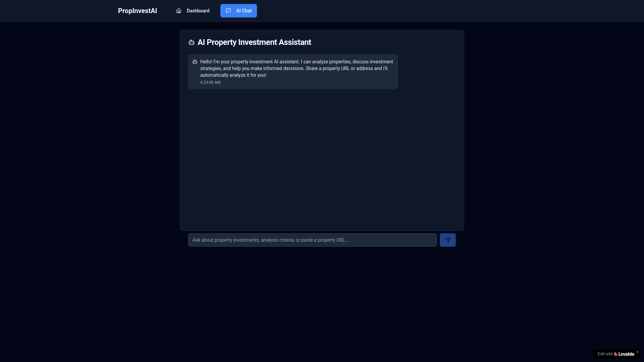The image size is (644, 362).
Task: Click the 4:23:49 AM message timestamp
Action: pos(210,82)
